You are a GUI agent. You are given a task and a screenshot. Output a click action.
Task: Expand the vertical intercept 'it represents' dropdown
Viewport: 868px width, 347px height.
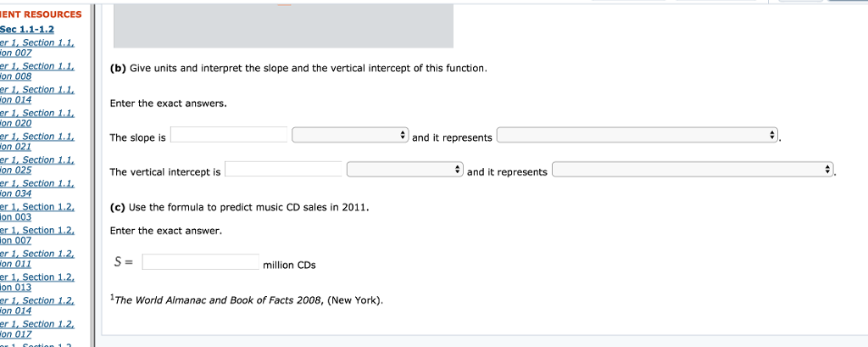click(693, 171)
